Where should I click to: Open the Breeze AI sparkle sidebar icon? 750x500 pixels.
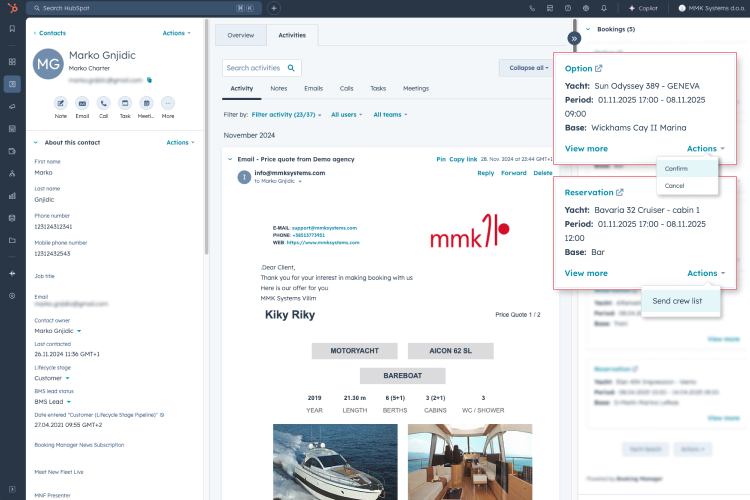12,274
